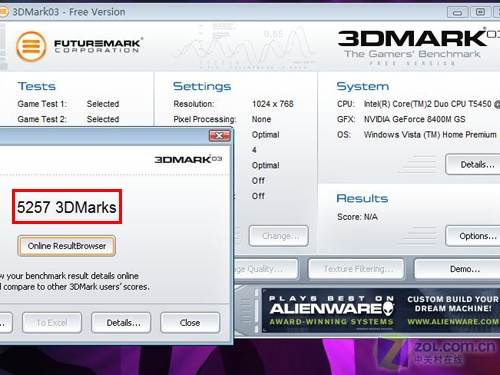This screenshot has width=500, height=375.
Task: Click the Alienware advertisement banner
Action: click(381, 311)
